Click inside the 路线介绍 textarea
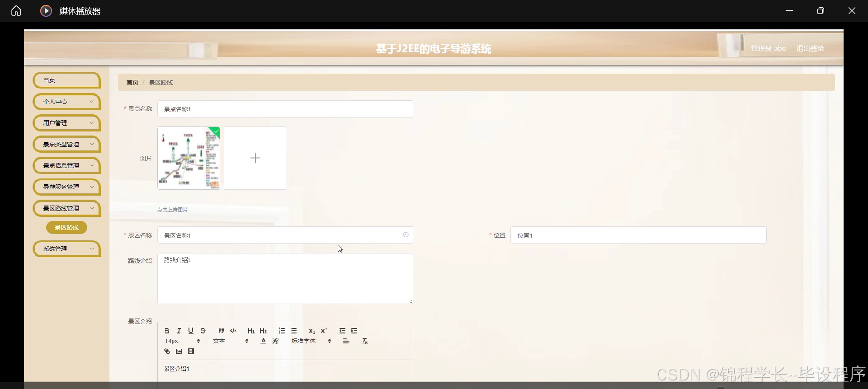The width and height of the screenshot is (868, 389). click(285, 278)
